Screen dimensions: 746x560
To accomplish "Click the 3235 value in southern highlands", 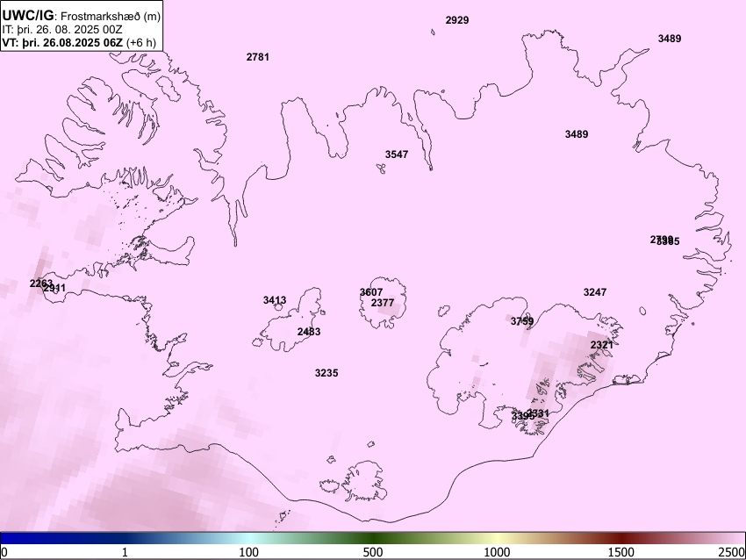I will coord(326,373).
